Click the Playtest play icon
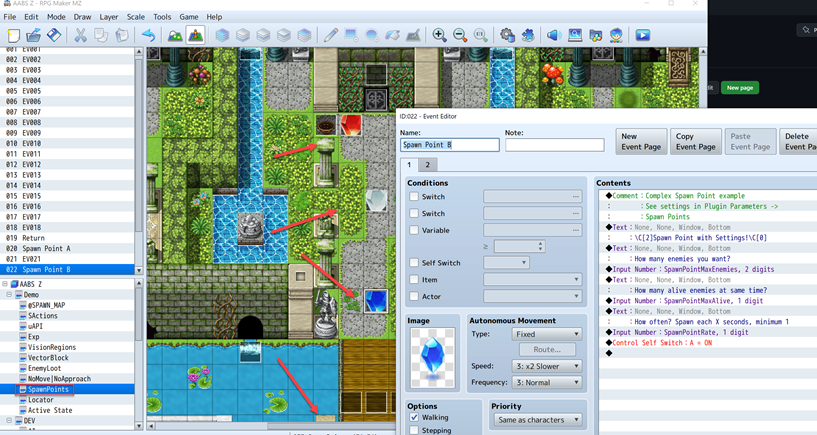Image resolution: width=817 pixels, height=435 pixels. point(642,35)
